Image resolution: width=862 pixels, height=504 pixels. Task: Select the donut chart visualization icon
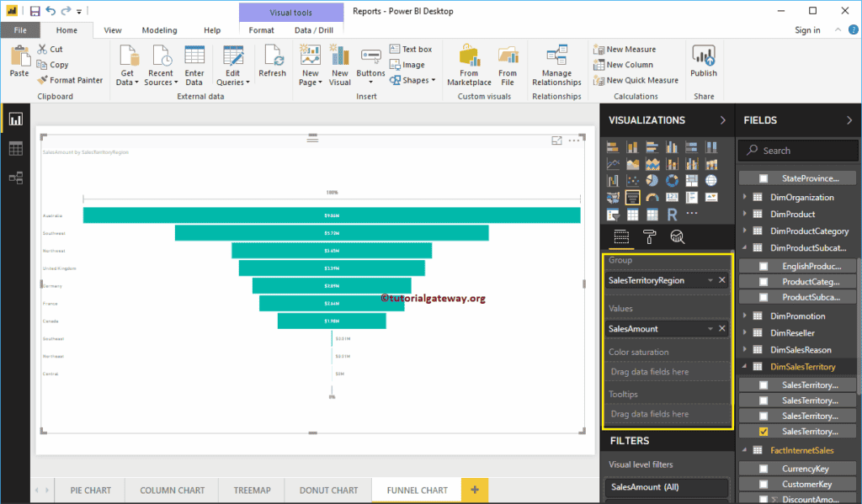tap(672, 180)
